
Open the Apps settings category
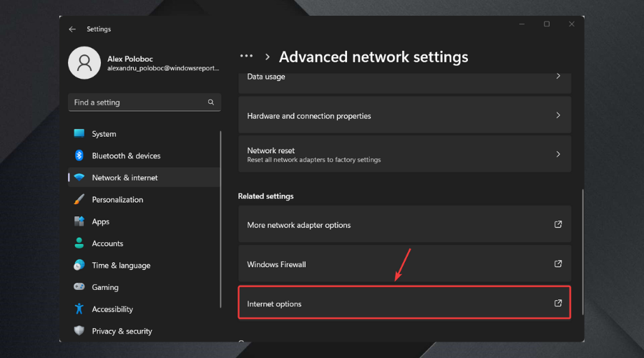pos(101,222)
